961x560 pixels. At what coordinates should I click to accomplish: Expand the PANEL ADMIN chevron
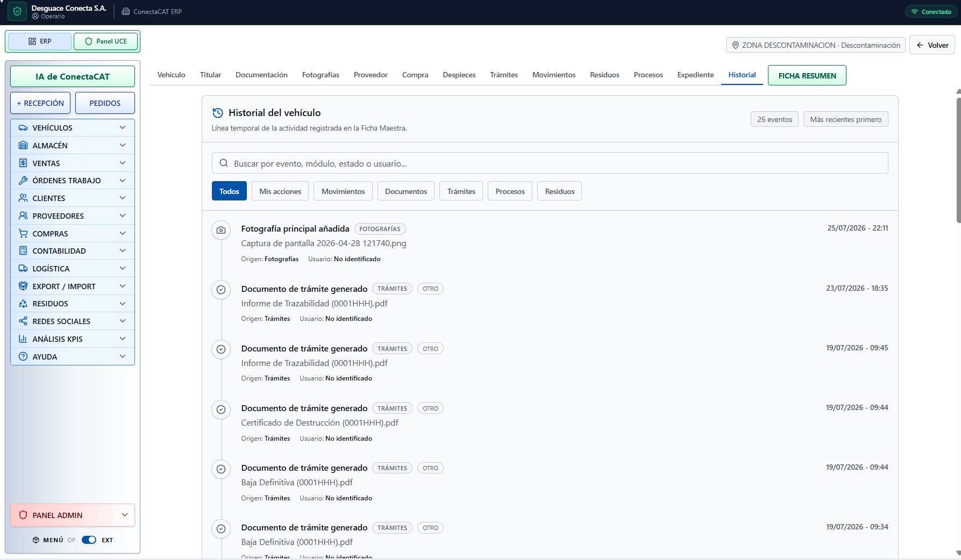125,515
